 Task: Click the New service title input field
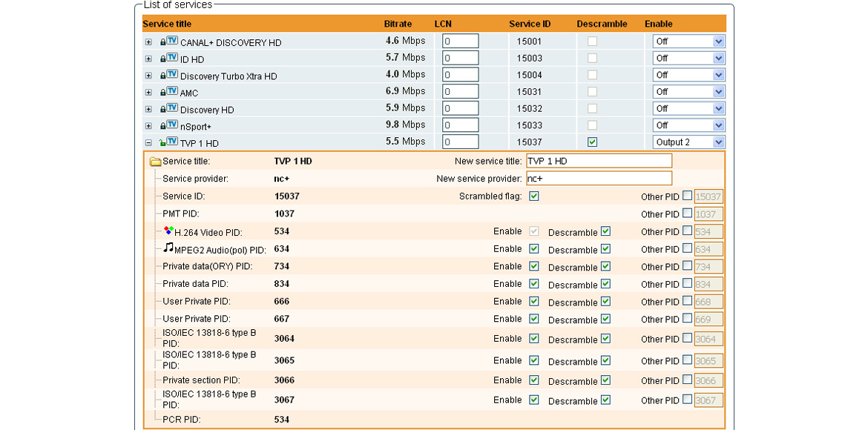coord(597,160)
